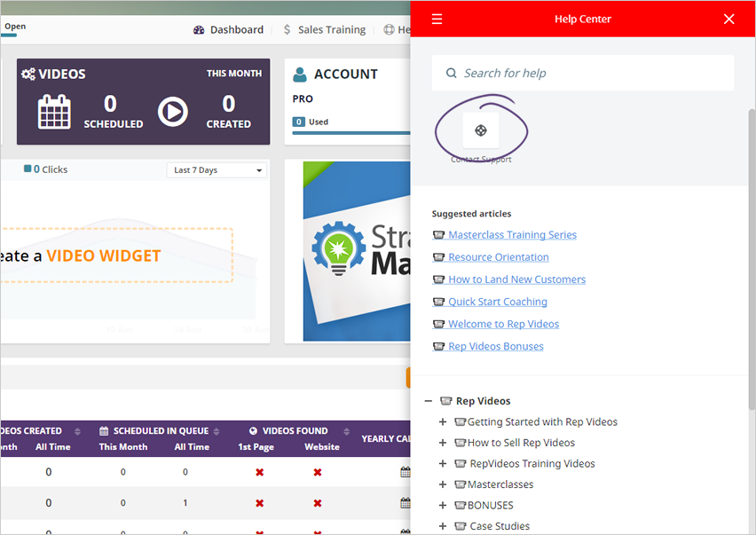Collapse the Rep Videos tree section
The image size is (756, 535).
pos(429,401)
